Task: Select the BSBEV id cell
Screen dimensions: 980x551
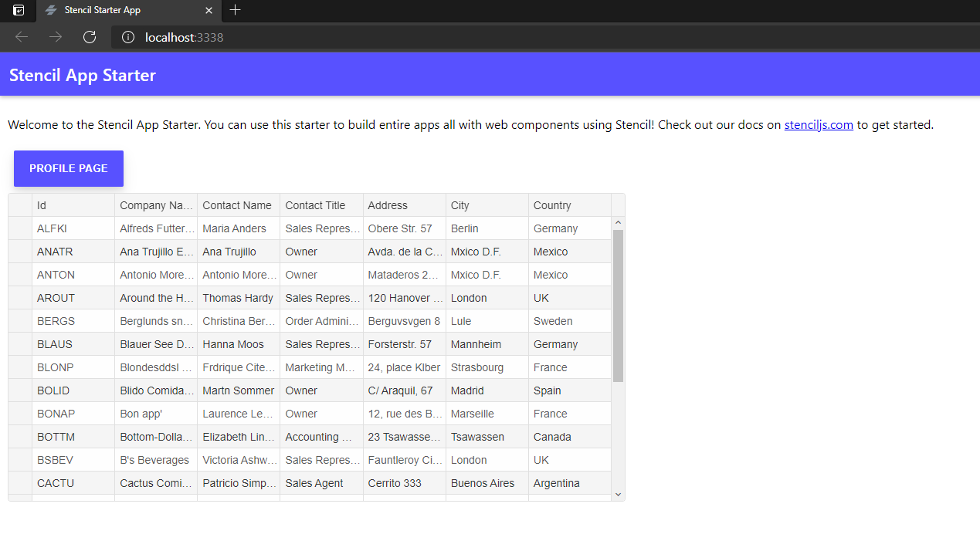Action: 73,460
